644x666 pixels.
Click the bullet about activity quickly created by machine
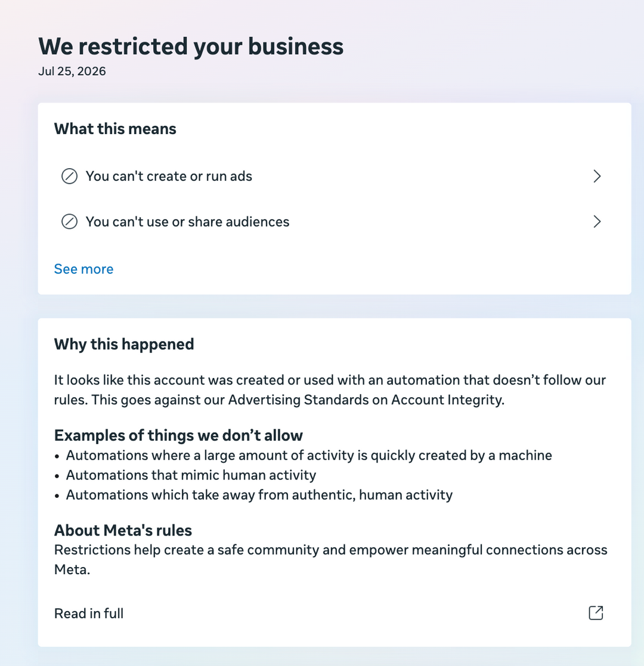click(309, 456)
